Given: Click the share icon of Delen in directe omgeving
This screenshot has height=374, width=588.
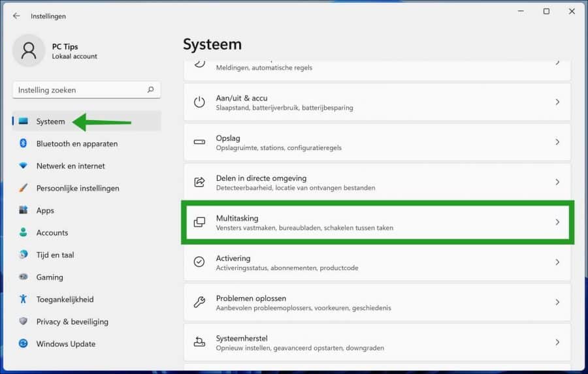Looking at the screenshot, I should 199,182.
